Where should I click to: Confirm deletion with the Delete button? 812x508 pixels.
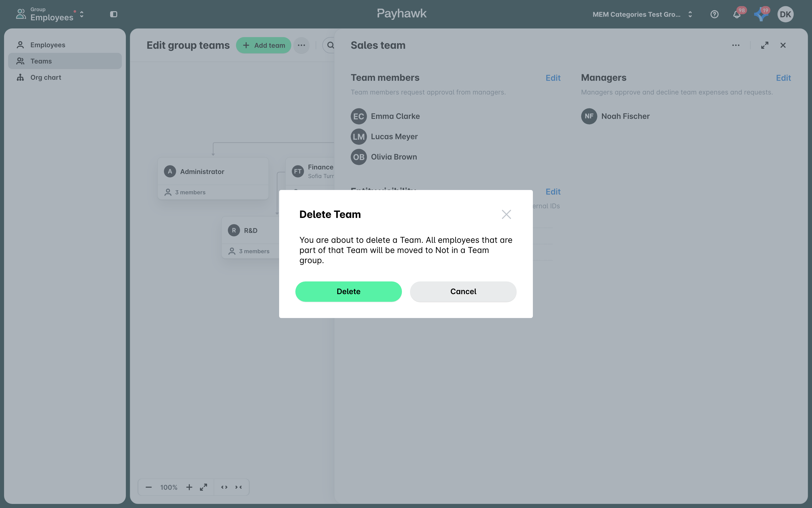pyautogui.click(x=348, y=291)
